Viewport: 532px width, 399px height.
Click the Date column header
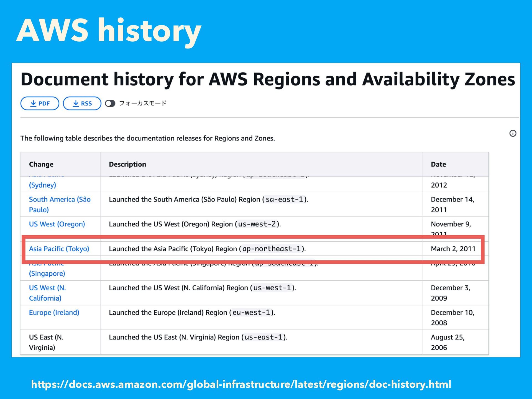click(438, 164)
